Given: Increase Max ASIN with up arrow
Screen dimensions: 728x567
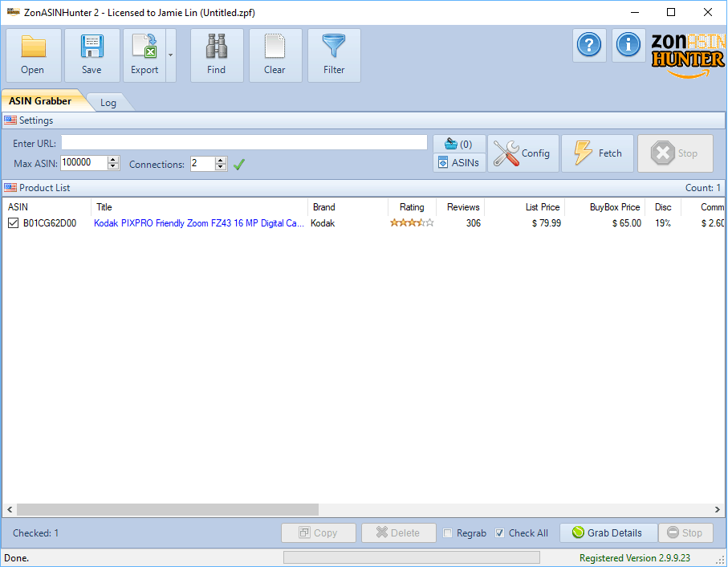Looking at the screenshot, I should (113, 159).
